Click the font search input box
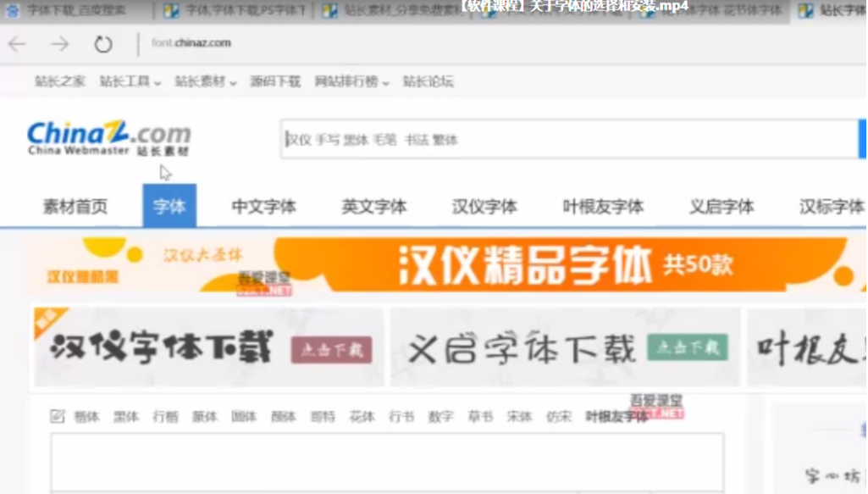The image size is (868, 494). (x=569, y=139)
